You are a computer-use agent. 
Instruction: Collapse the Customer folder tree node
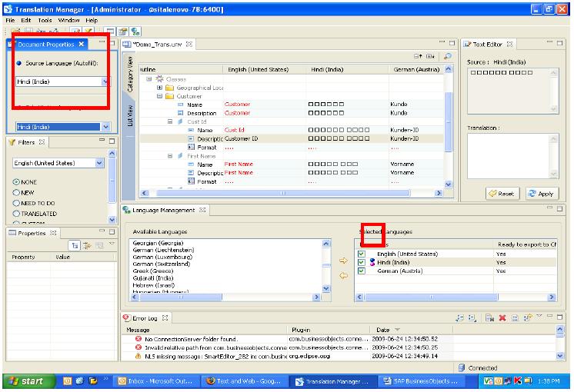click(159, 96)
